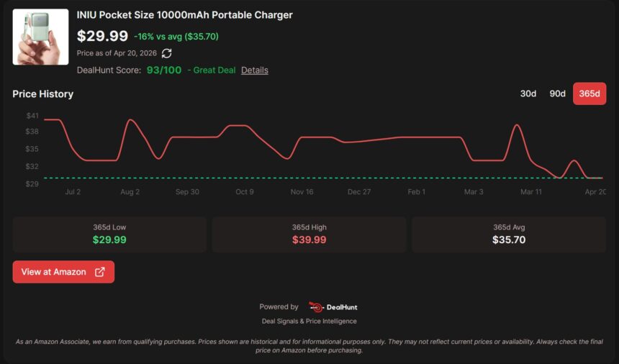Click the 365d Low price card
Viewport: 619px width, 364px height.
click(109, 235)
